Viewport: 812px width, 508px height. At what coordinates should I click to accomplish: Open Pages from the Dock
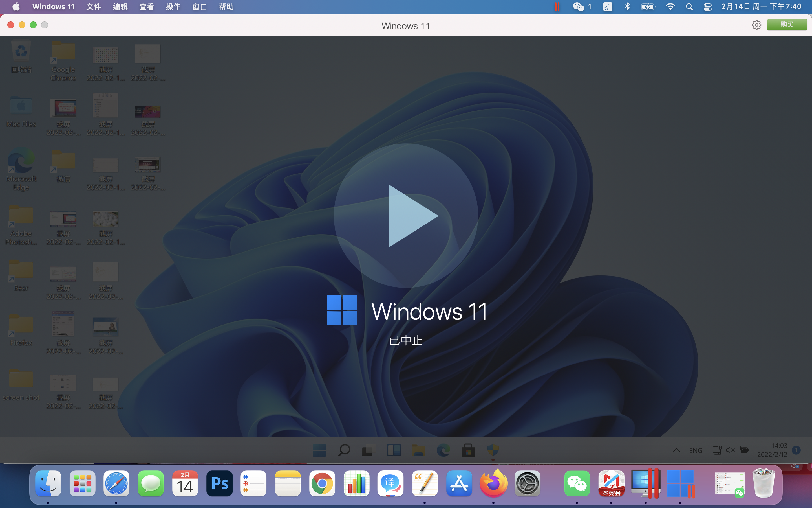pyautogui.click(x=425, y=483)
